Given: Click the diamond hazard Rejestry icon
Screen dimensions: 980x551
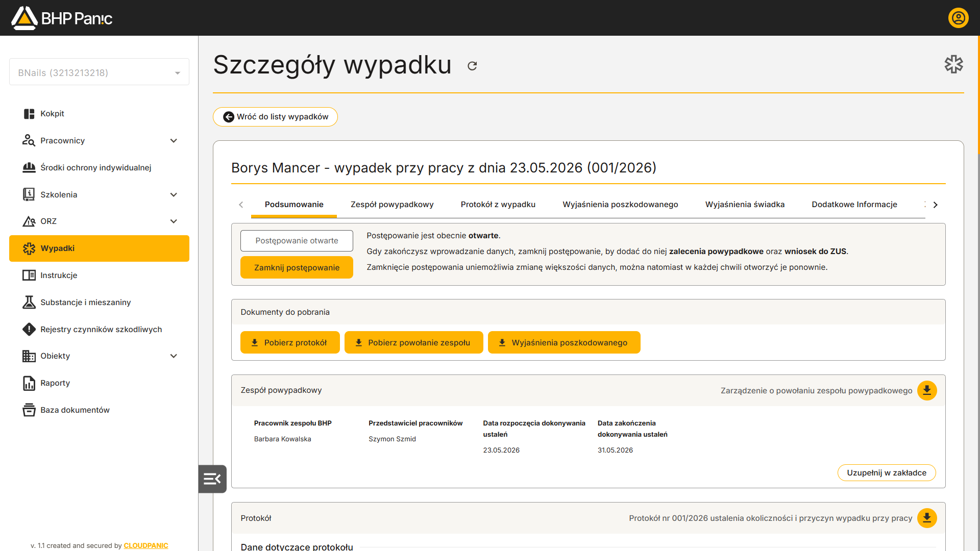Looking at the screenshot, I should (29, 329).
